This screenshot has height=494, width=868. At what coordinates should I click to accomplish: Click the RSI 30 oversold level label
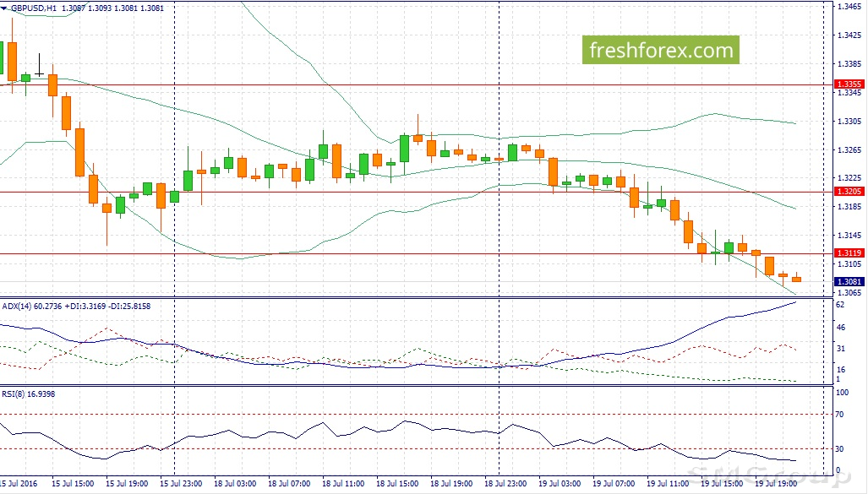coord(840,448)
